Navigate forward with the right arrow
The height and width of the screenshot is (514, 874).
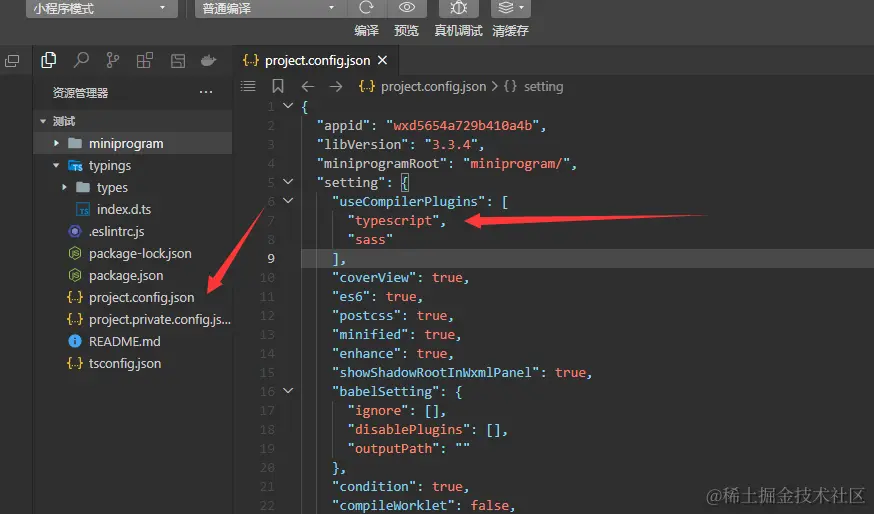pos(336,86)
